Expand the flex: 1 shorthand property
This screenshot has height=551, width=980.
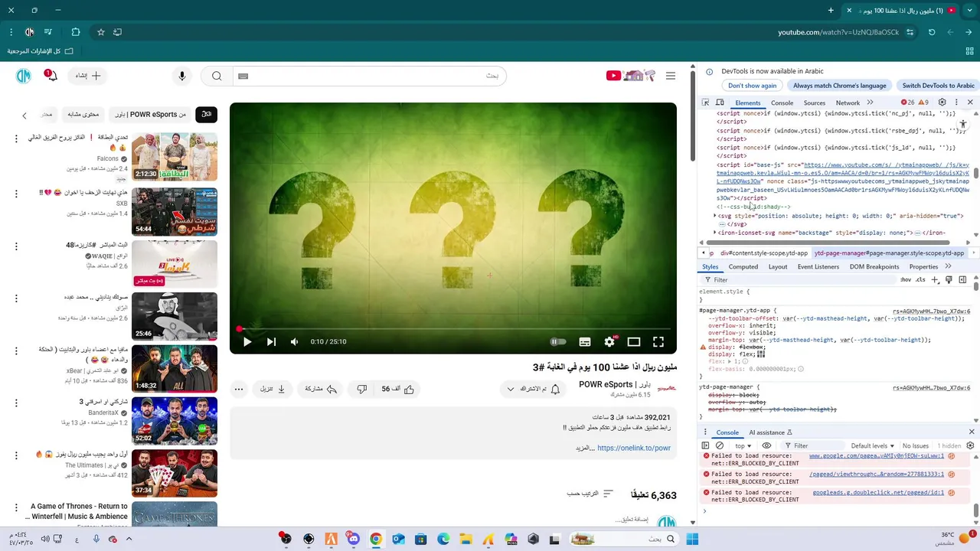coord(730,361)
